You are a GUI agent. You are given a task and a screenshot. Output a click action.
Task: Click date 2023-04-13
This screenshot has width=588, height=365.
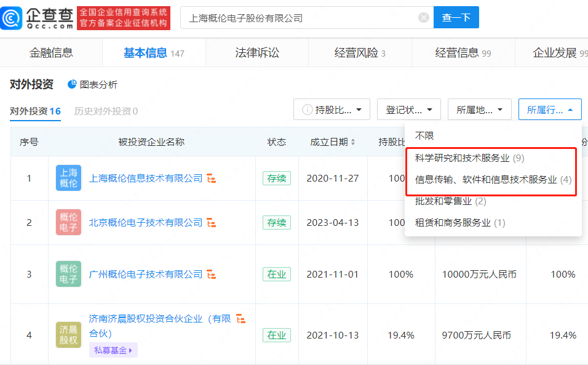(333, 222)
